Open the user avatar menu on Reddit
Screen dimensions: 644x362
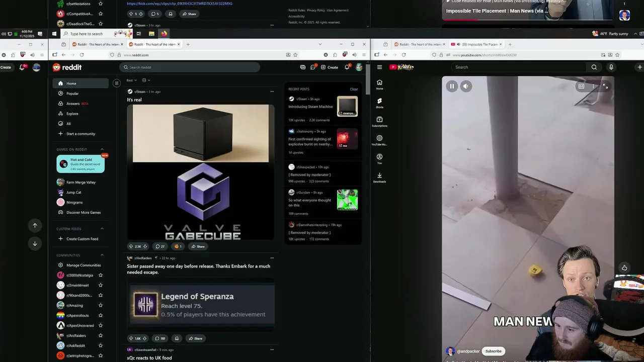pyautogui.click(x=359, y=67)
